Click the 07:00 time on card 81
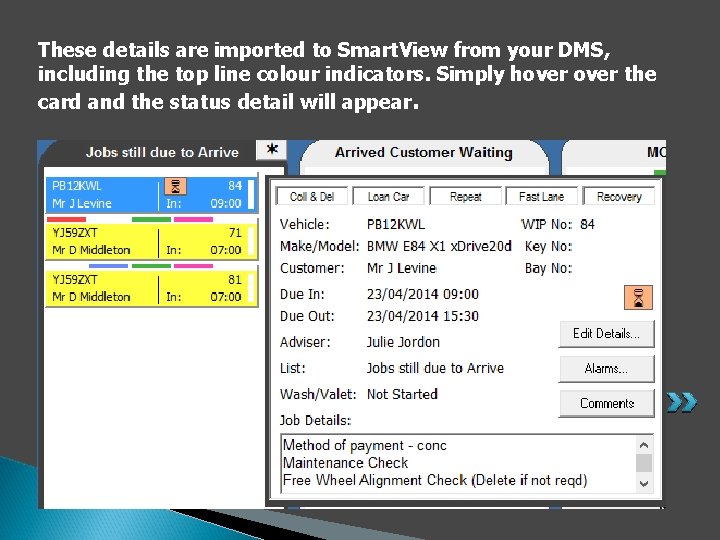This screenshot has height=540, width=720. tap(225, 297)
